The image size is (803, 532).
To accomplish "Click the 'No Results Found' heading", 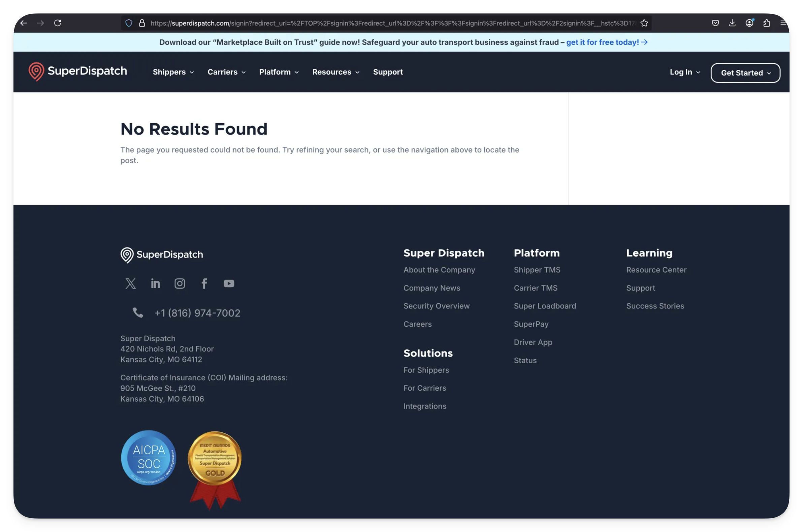I will pyautogui.click(x=194, y=129).
